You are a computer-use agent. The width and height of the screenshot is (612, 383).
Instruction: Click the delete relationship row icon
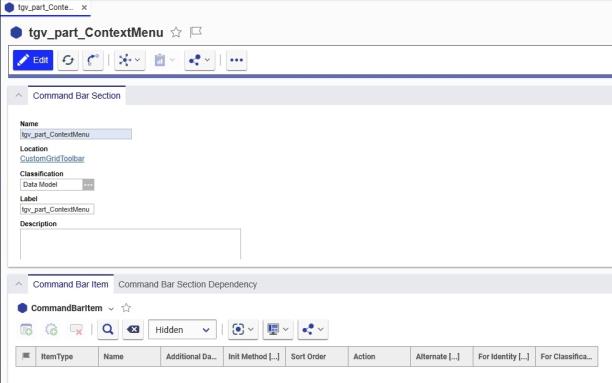pyautogui.click(x=76, y=330)
